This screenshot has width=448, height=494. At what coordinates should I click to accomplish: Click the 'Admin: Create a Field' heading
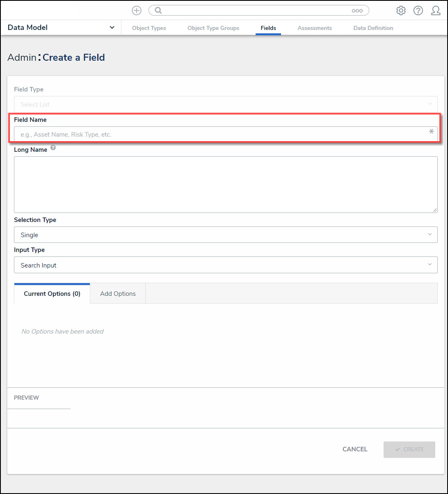(56, 57)
